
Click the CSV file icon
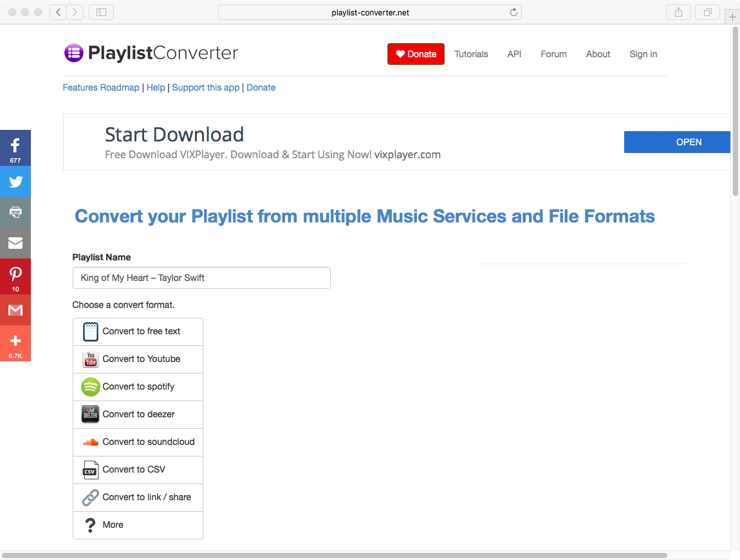click(x=90, y=469)
